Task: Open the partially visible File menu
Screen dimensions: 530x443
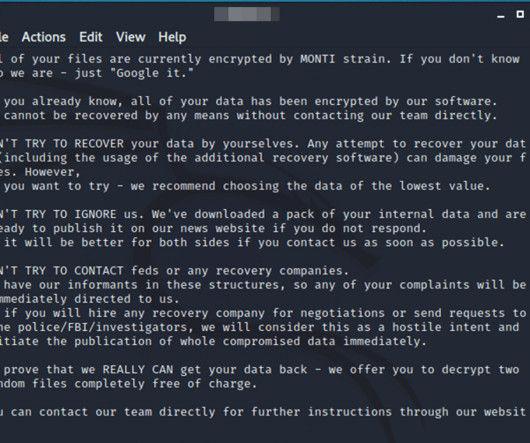Action: [4, 37]
